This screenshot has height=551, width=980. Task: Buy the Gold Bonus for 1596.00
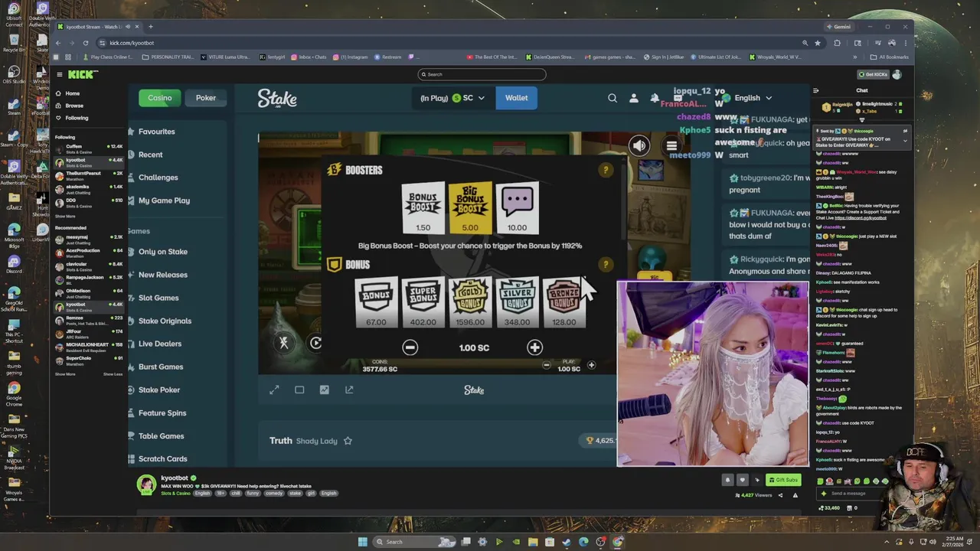tap(470, 302)
